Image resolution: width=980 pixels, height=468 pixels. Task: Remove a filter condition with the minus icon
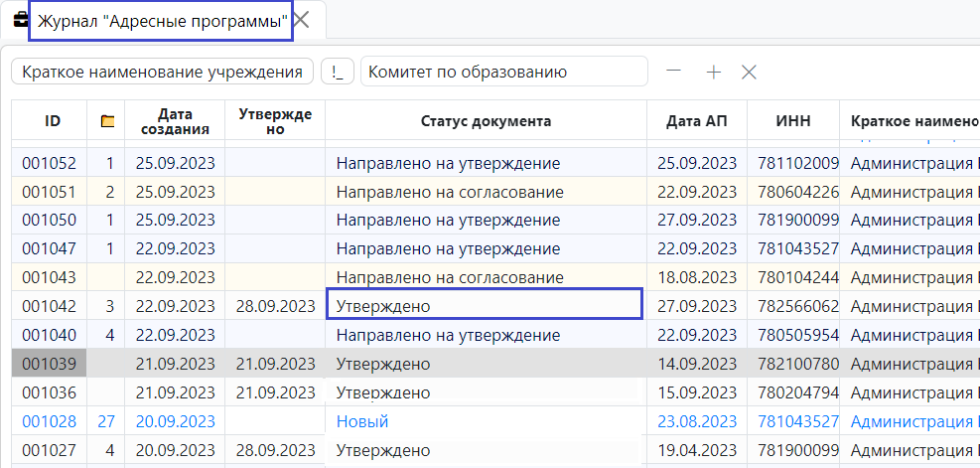673,72
